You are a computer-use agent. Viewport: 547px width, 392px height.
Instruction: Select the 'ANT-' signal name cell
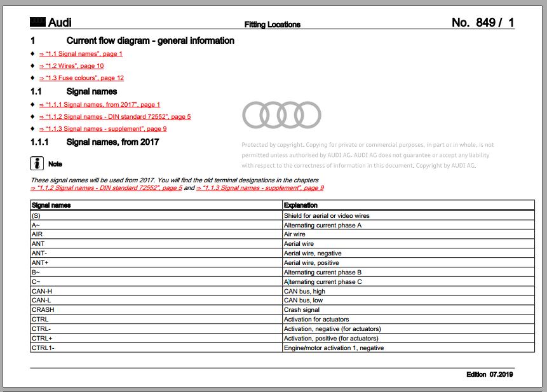click(x=156, y=253)
